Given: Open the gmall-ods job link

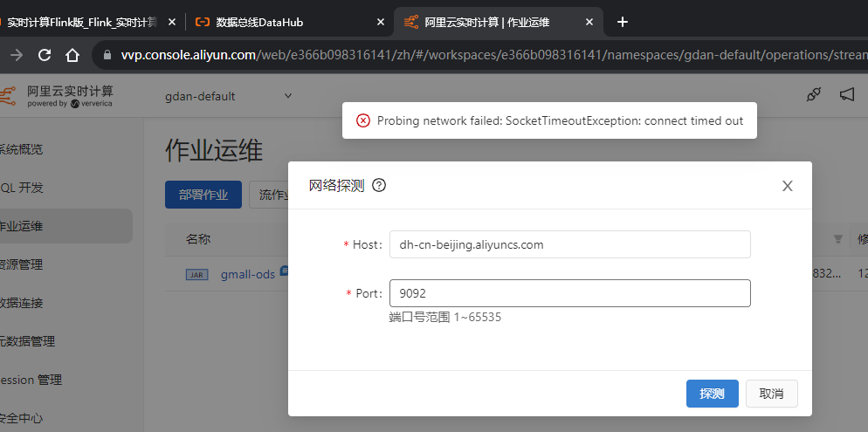Looking at the screenshot, I should click(x=248, y=274).
